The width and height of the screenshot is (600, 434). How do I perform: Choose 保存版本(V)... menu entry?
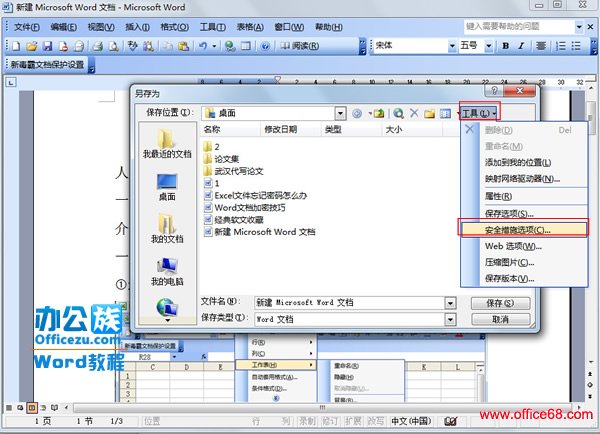click(x=524, y=279)
